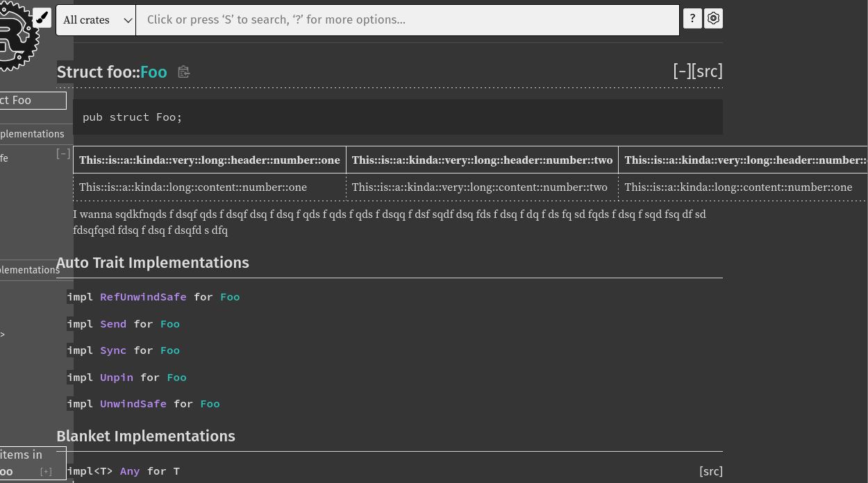The width and height of the screenshot is (868, 483).
Task: Open the All crates dropdown
Action: [x=95, y=19]
